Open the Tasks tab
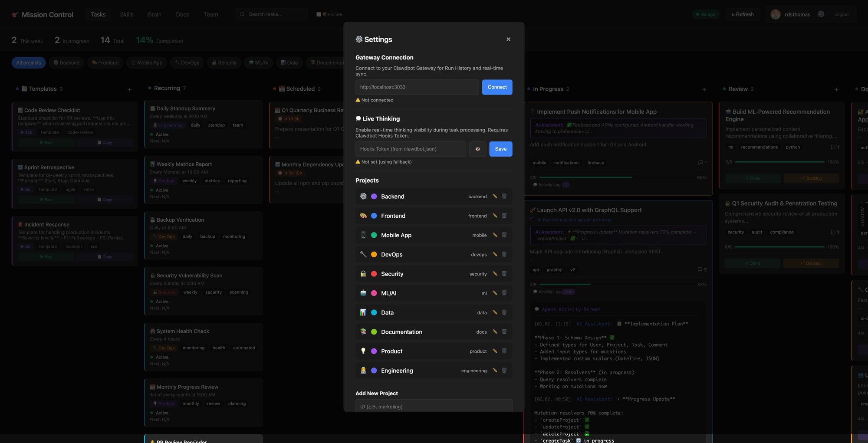868x443 pixels. (x=98, y=14)
